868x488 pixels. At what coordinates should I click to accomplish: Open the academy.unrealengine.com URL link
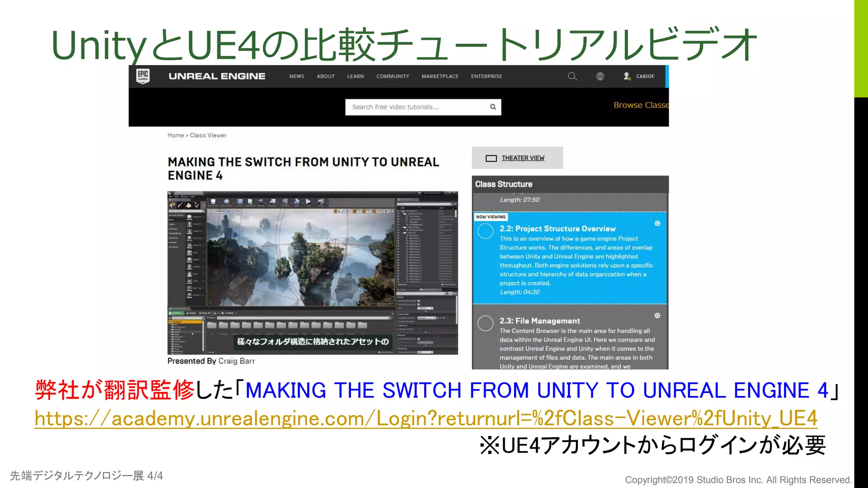click(426, 419)
